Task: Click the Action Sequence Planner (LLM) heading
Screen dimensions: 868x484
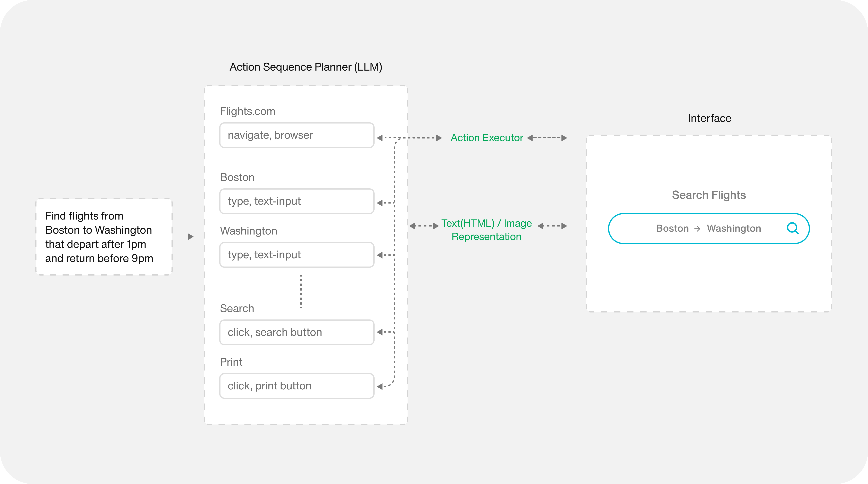Action: pos(306,67)
